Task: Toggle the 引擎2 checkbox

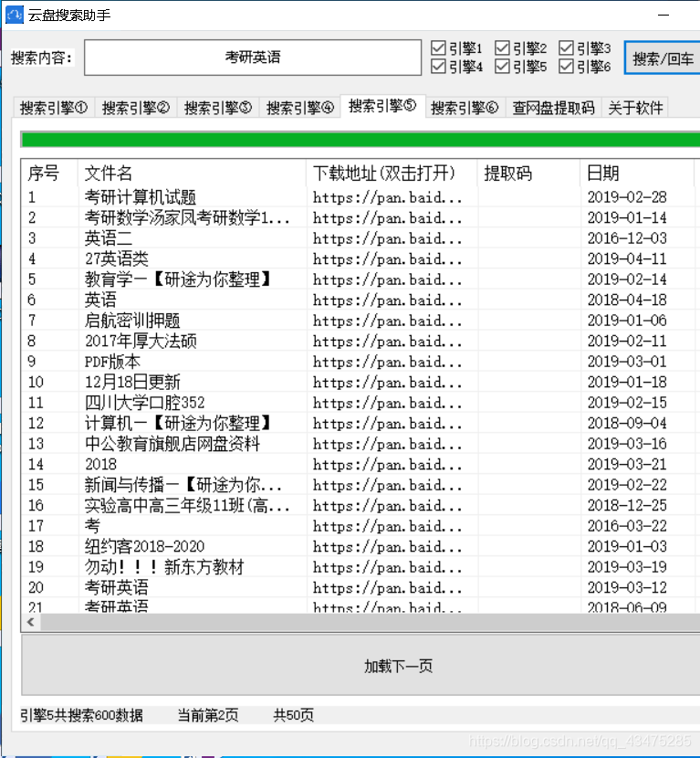Action: click(x=521, y=47)
